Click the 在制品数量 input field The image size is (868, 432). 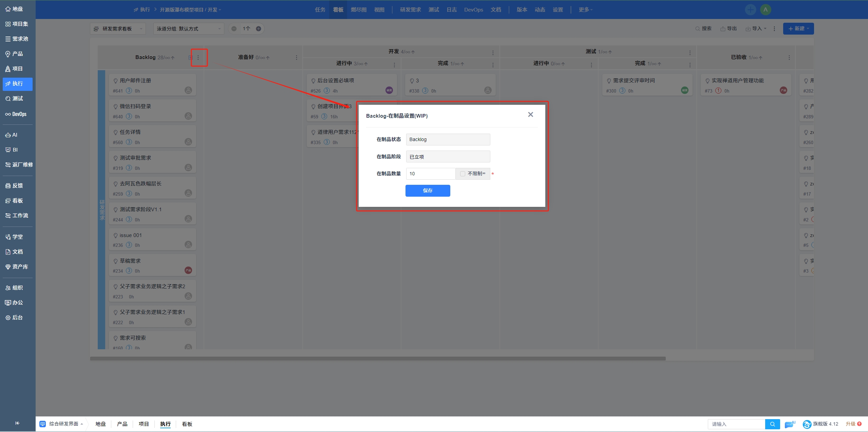(430, 174)
